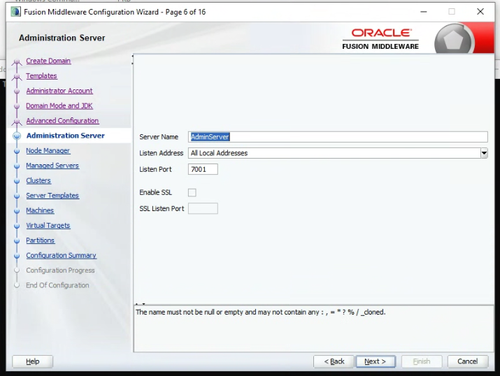This screenshot has width=500, height=376.
Task: Proceed with the Next button
Action: click(376, 361)
